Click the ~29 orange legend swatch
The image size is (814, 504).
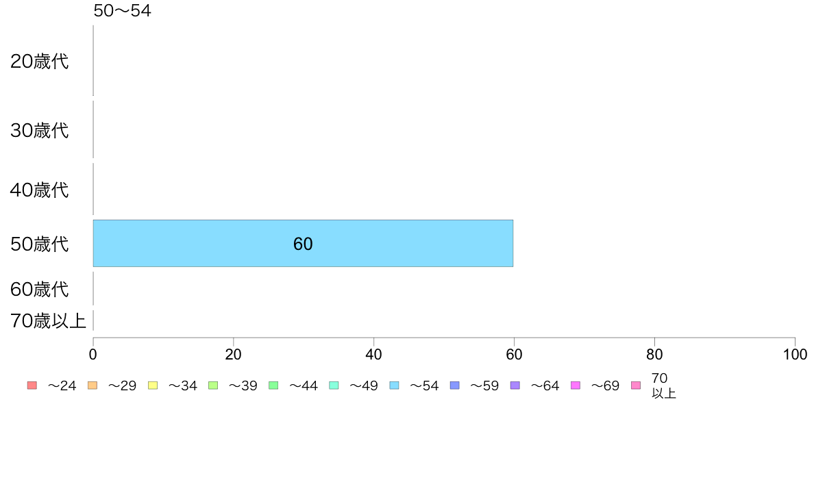pos(92,385)
